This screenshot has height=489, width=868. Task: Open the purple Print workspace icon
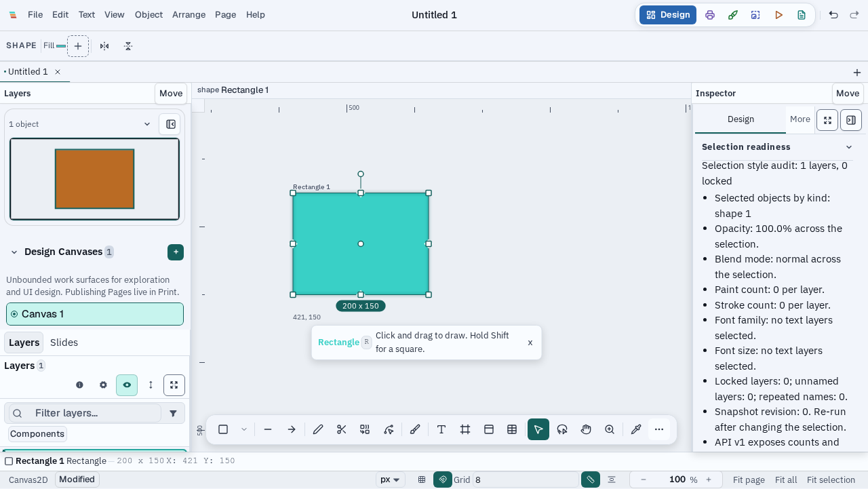[x=710, y=15]
